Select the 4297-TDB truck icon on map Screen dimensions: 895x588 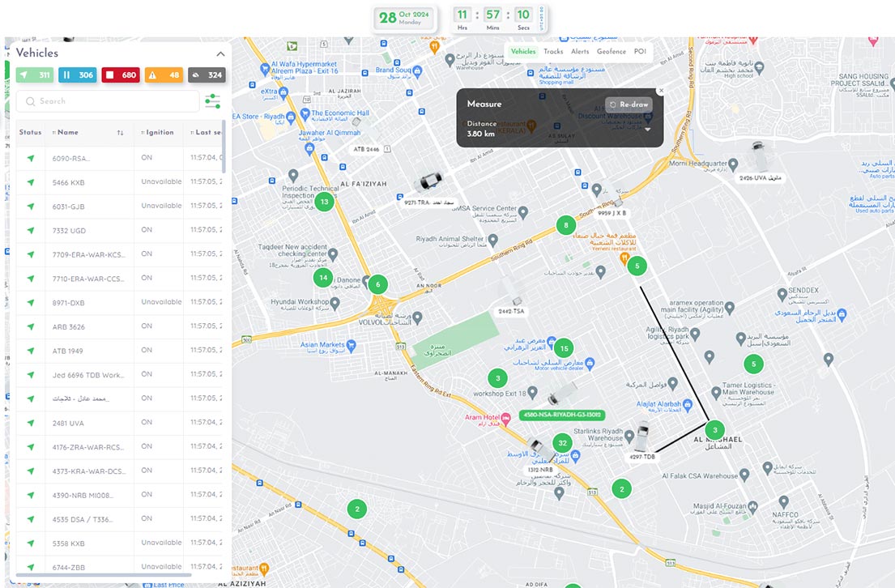pos(641,438)
